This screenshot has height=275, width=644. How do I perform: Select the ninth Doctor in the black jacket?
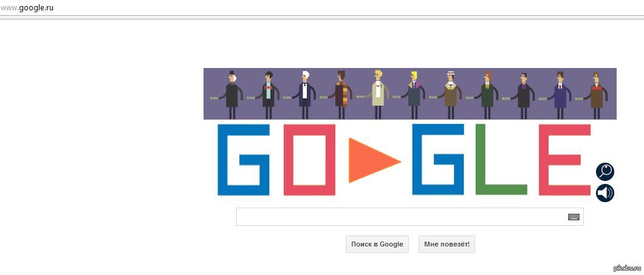[523, 95]
